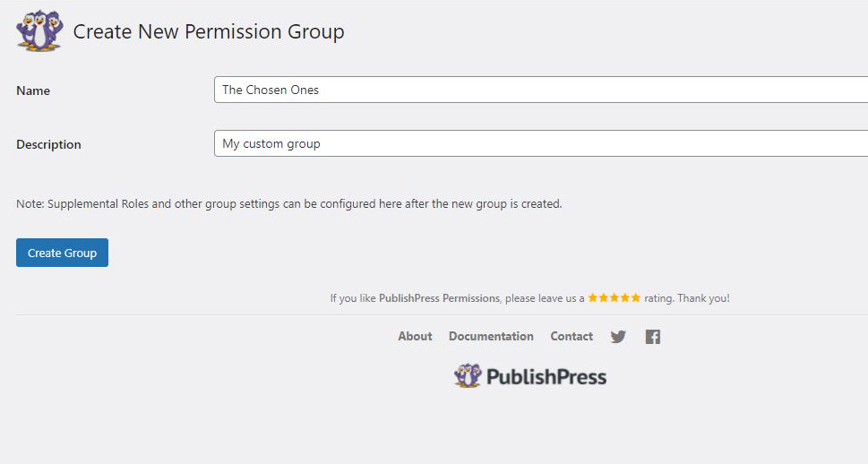Click the Create Group button
The image size is (868, 464).
[x=62, y=253]
